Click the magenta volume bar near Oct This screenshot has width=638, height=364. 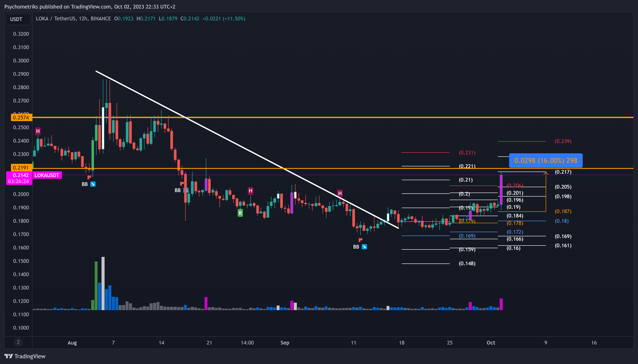coord(501,304)
